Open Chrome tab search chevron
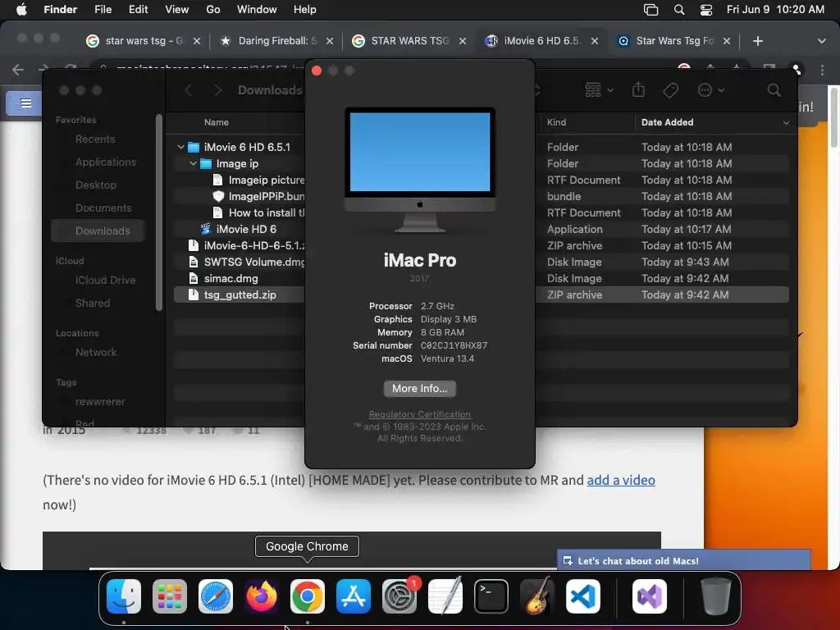 tap(821, 41)
